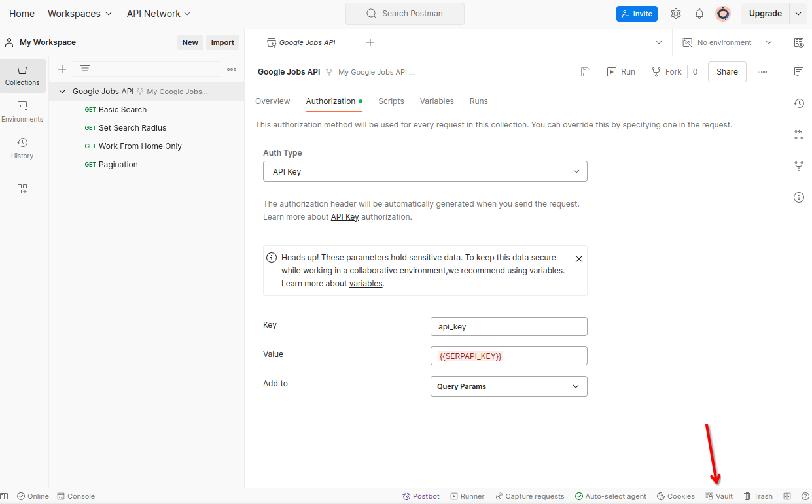Open the collection ellipsis options next to Share
Viewport: 812px width, 504px height.
[762, 72]
